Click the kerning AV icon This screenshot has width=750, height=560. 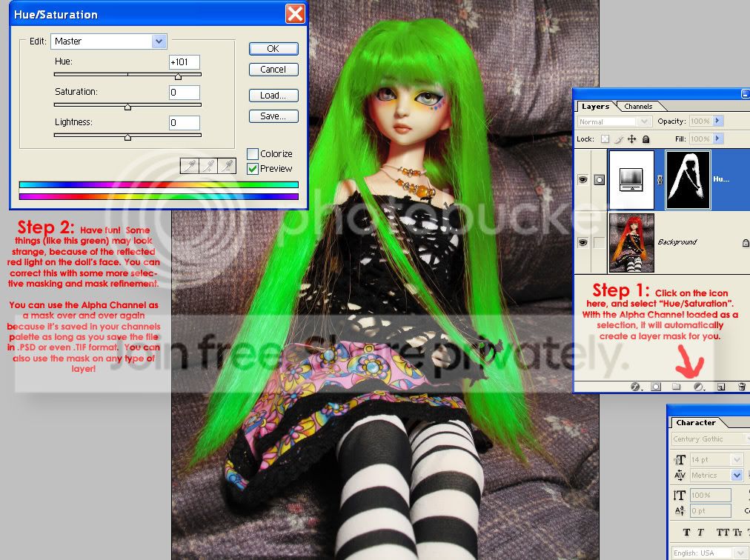680,476
